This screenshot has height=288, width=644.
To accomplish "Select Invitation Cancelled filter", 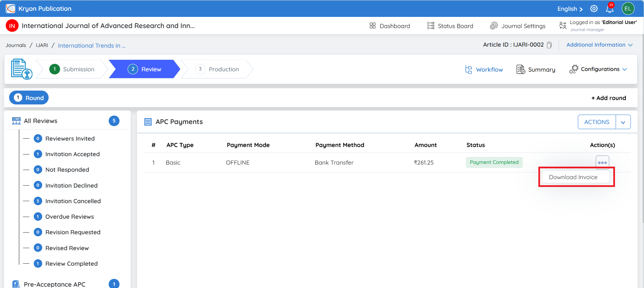I will click(73, 201).
